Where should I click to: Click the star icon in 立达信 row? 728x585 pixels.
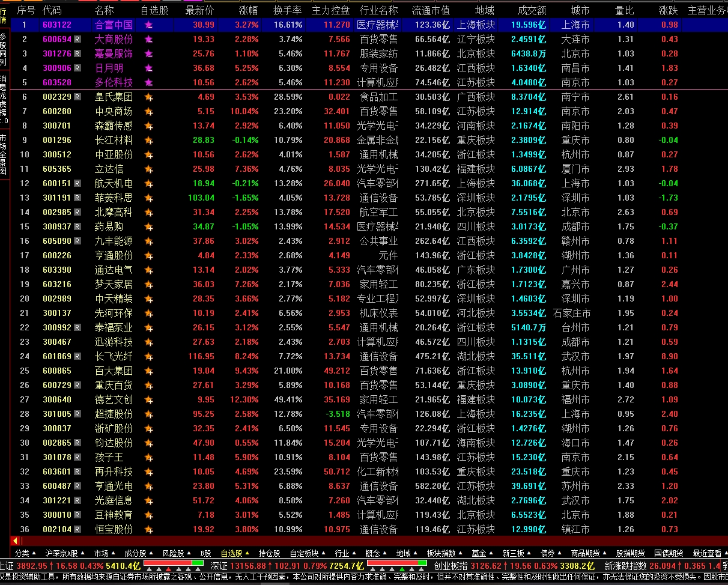click(149, 169)
